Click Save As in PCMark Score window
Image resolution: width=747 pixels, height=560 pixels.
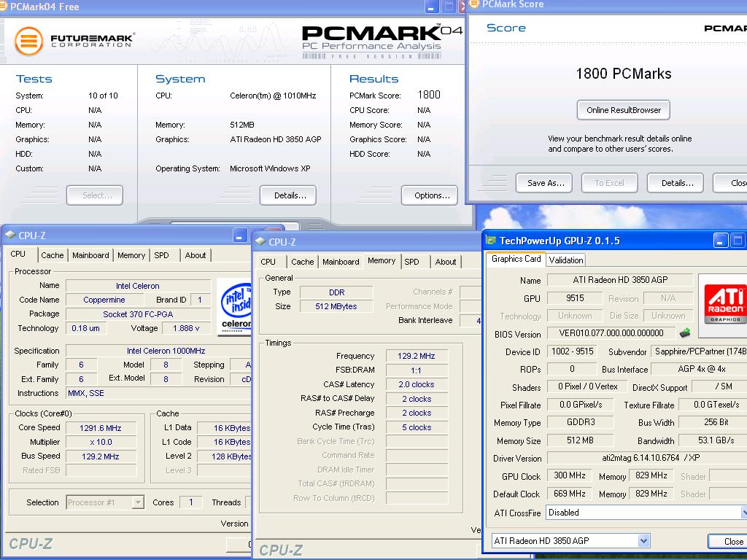(x=544, y=183)
